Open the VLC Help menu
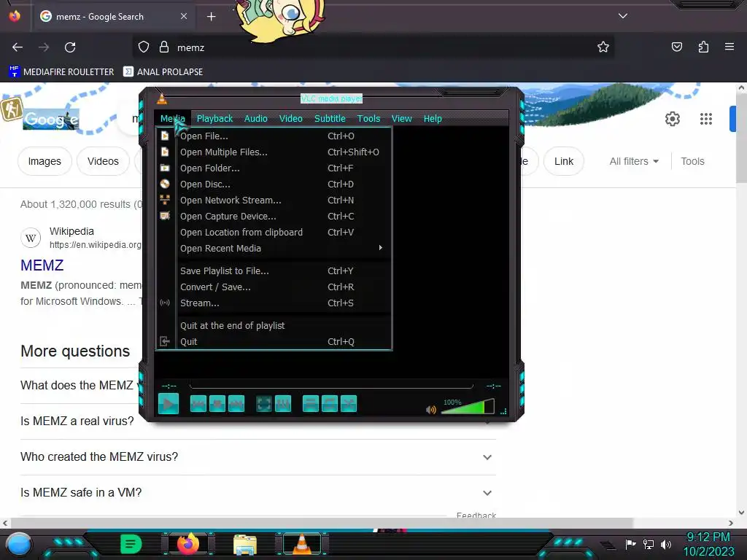 click(x=433, y=119)
